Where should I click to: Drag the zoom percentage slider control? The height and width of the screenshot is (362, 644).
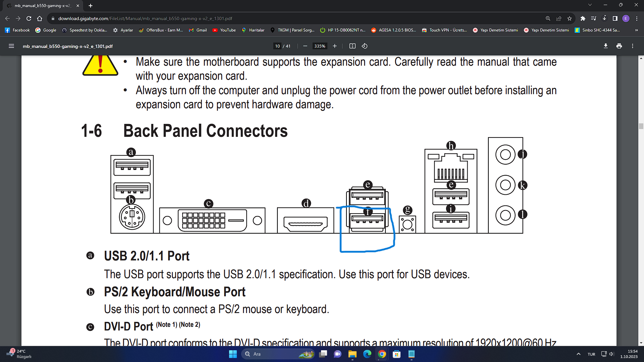pos(319,46)
